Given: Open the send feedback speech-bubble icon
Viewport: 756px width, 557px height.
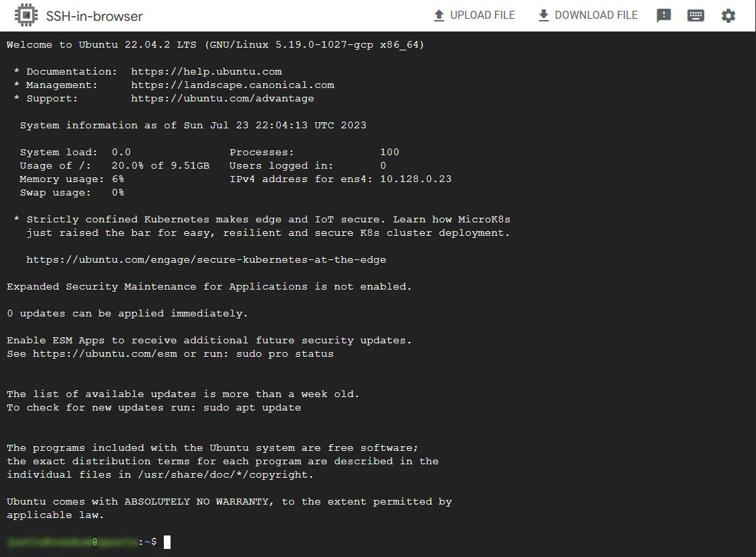Looking at the screenshot, I should coord(663,15).
